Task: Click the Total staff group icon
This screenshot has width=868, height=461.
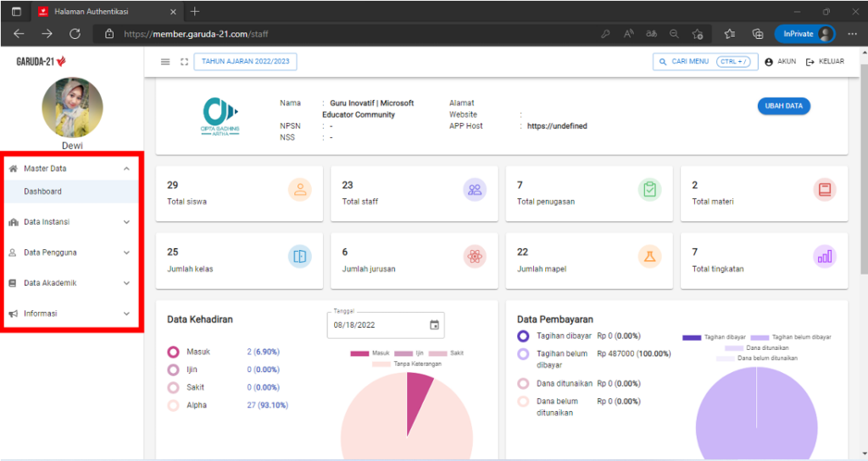Action: pos(475,189)
